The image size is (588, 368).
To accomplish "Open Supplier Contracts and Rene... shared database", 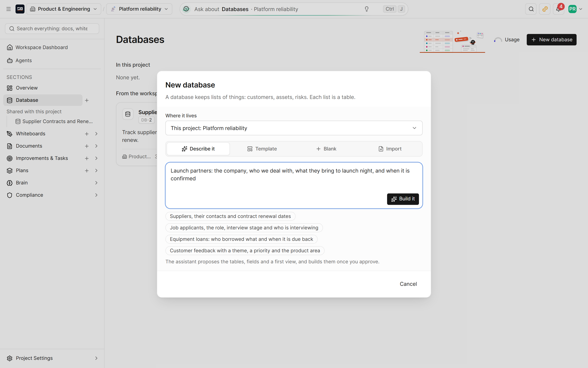I will (54, 121).
